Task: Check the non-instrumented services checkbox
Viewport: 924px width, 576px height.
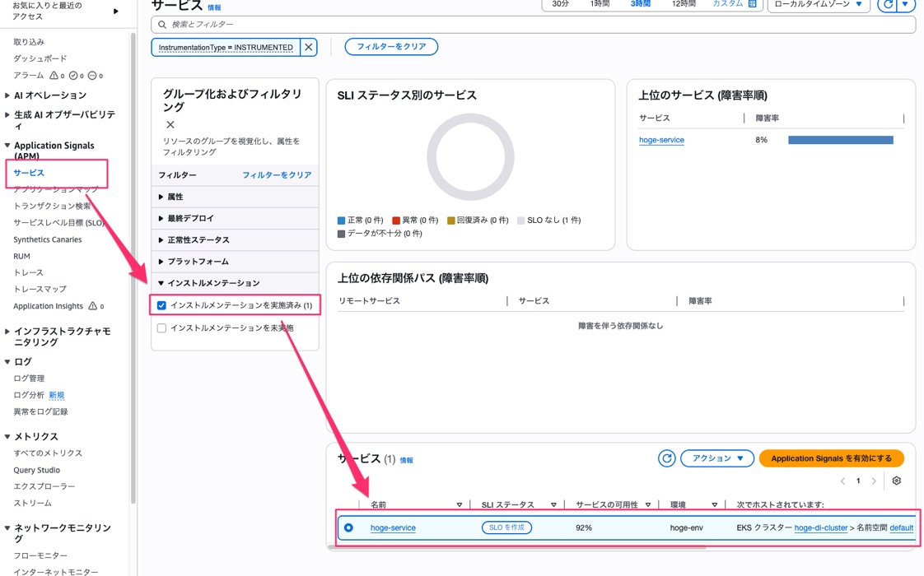Action: click(161, 328)
